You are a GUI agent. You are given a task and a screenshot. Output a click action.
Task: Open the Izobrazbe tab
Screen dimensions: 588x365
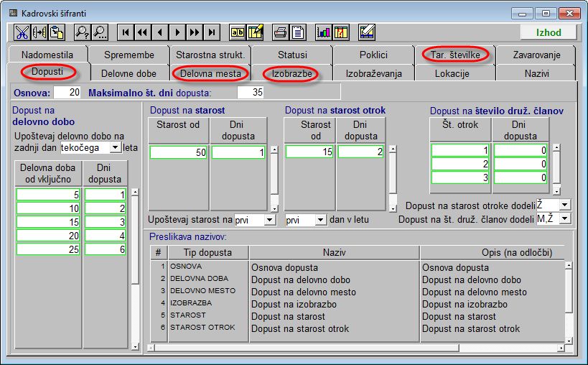tap(290, 73)
